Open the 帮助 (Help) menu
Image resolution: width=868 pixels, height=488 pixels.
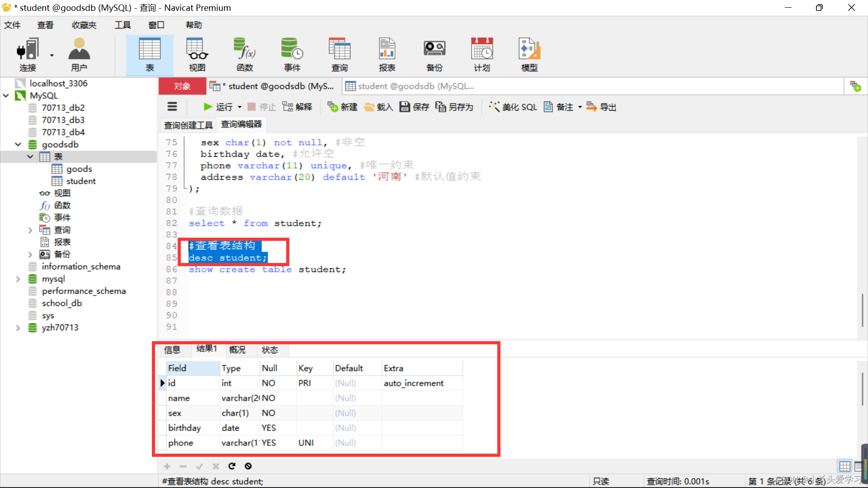(194, 25)
